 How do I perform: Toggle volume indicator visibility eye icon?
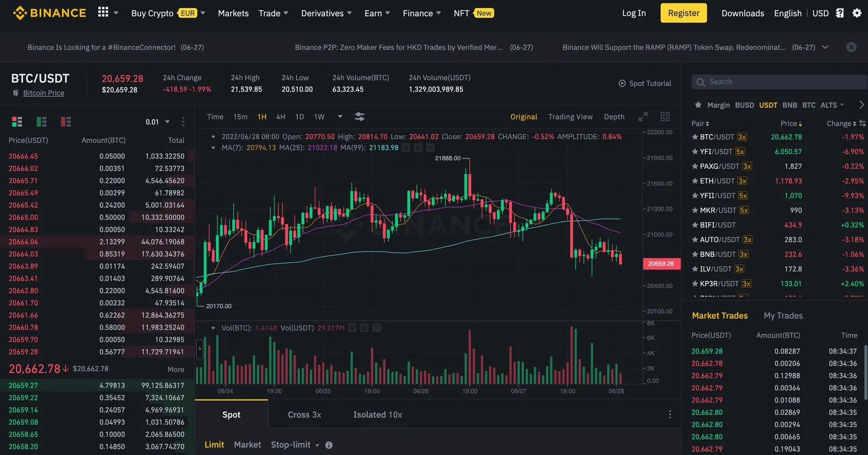click(352, 328)
